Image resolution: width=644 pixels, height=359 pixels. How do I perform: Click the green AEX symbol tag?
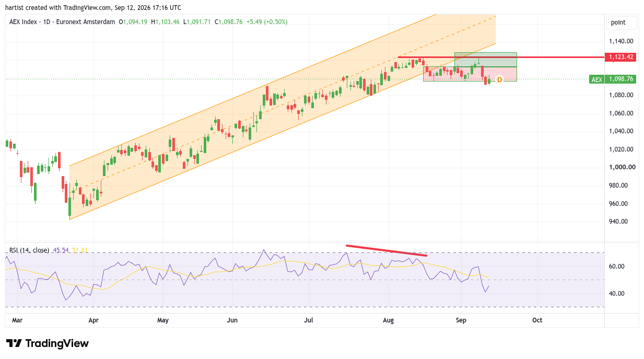coord(596,79)
